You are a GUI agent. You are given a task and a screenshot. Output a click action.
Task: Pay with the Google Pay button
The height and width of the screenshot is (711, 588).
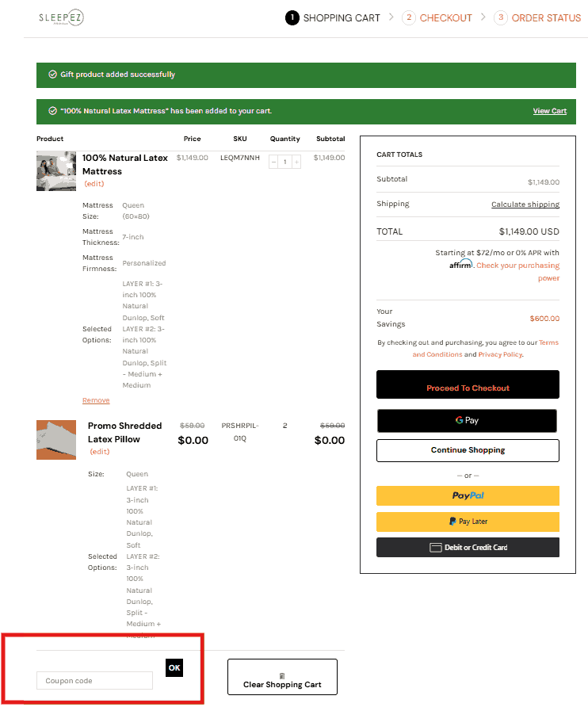[x=467, y=420]
